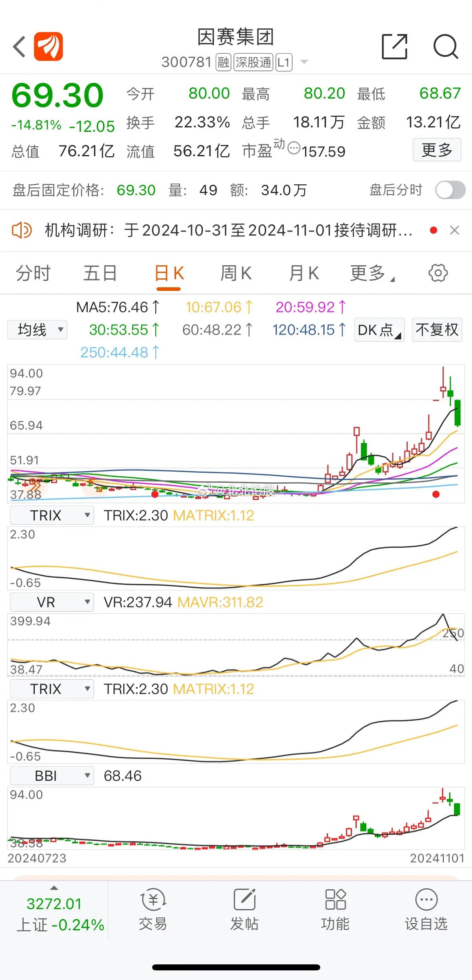Open the DK点 selector

pyautogui.click(x=379, y=330)
